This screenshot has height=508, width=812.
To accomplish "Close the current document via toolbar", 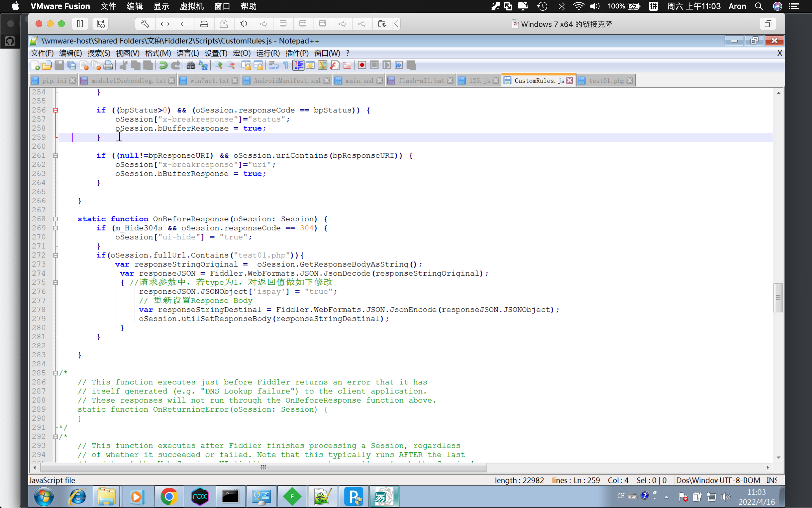I will pyautogui.click(x=84, y=65).
